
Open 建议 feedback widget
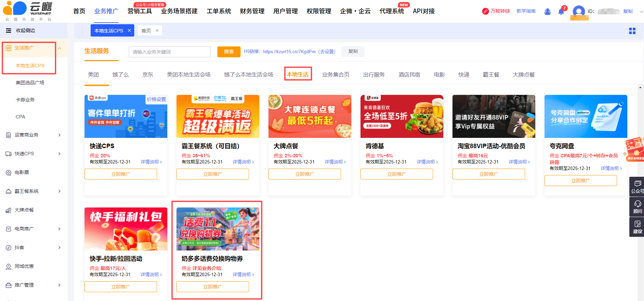point(637,227)
